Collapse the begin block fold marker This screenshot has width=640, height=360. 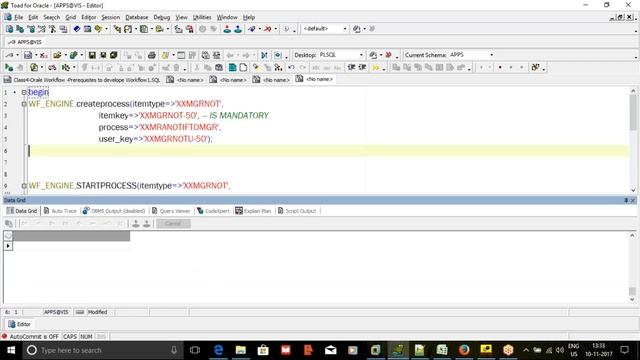[24, 92]
